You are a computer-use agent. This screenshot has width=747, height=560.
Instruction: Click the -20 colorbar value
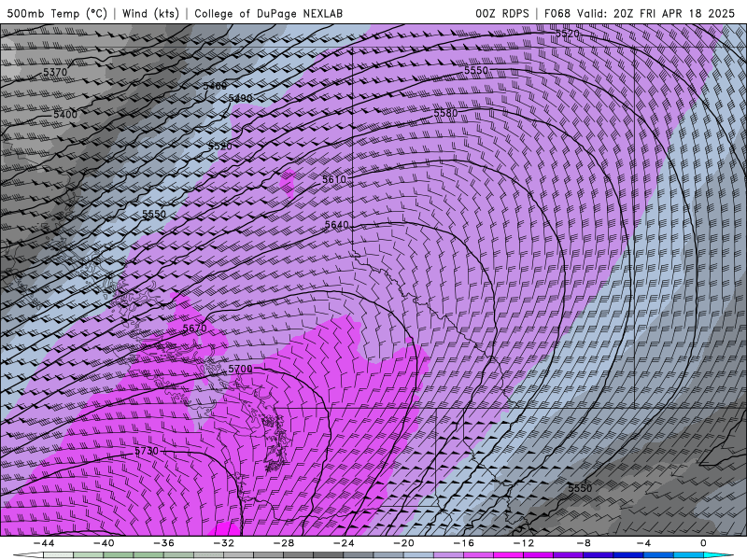click(x=404, y=543)
